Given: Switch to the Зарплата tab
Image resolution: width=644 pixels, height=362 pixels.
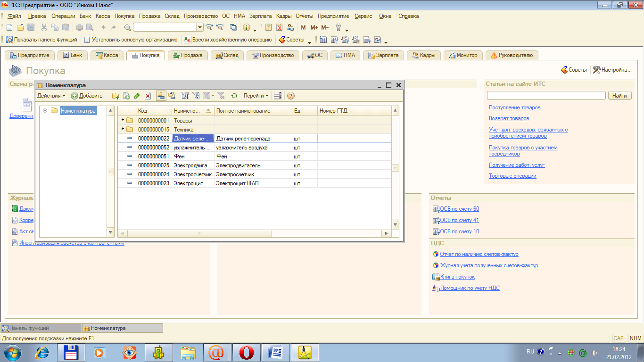Looking at the screenshot, I should pyautogui.click(x=383, y=55).
